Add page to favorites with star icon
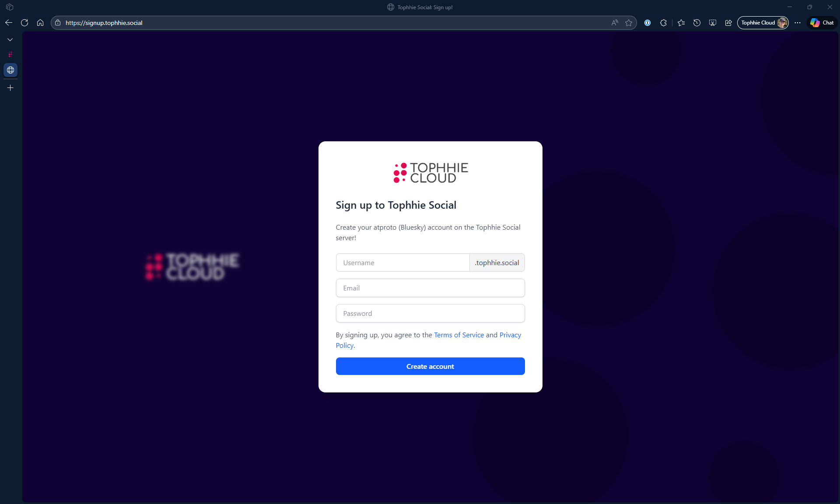Viewport: 840px width, 504px height. pos(629,23)
